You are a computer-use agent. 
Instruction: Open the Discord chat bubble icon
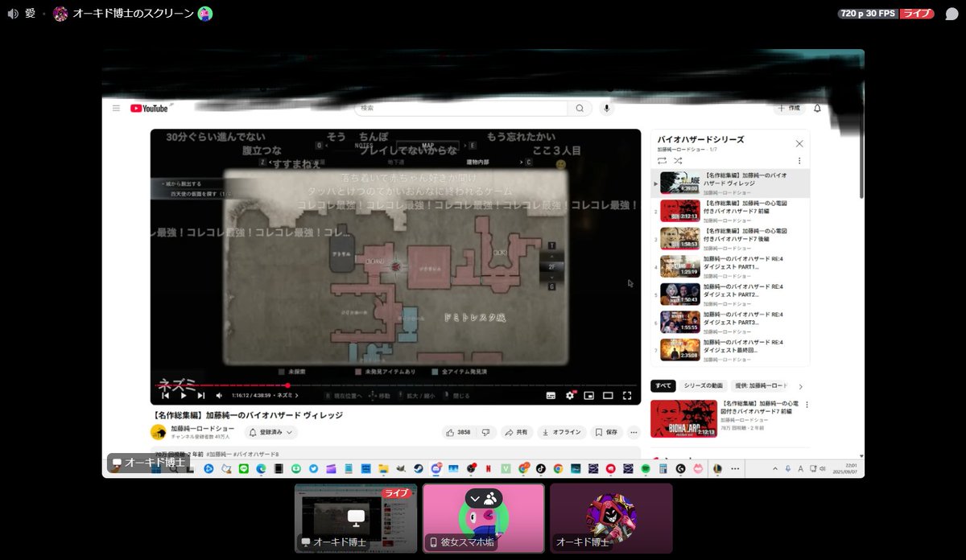point(952,14)
